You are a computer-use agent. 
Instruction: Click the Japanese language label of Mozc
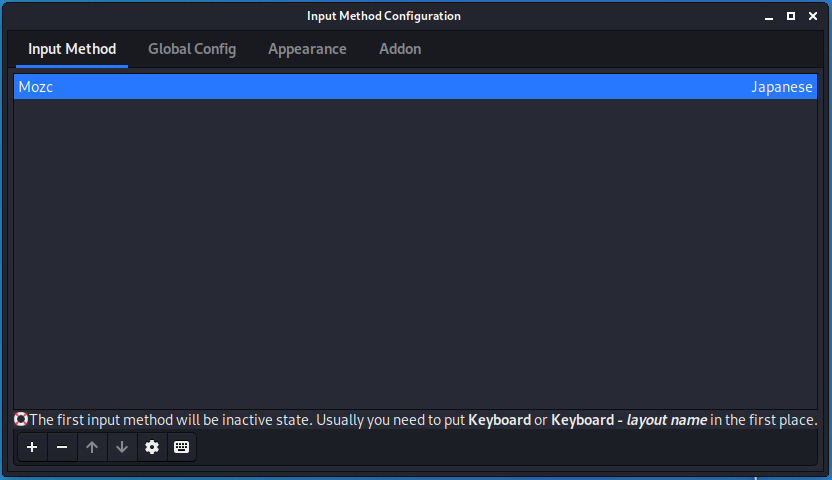tap(782, 87)
